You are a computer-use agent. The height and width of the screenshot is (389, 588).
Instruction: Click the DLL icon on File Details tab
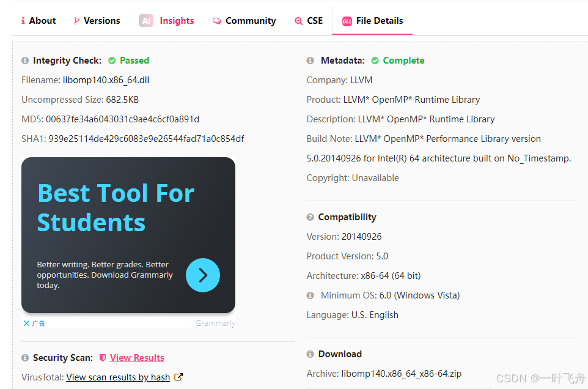coord(347,21)
